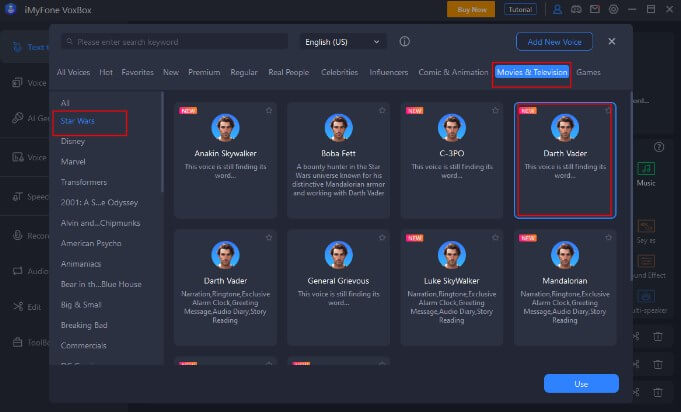Select Transformers category
The image size is (681, 412).
click(x=84, y=182)
